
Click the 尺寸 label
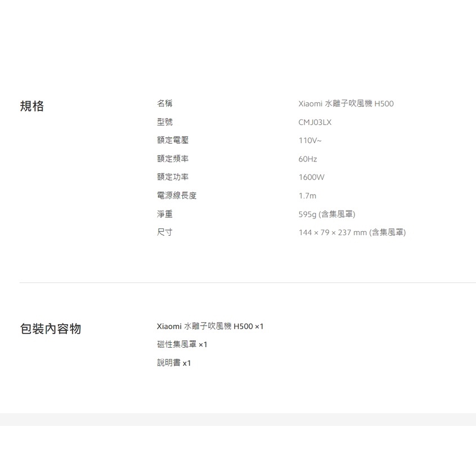pyautogui.click(x=165, y=232)
